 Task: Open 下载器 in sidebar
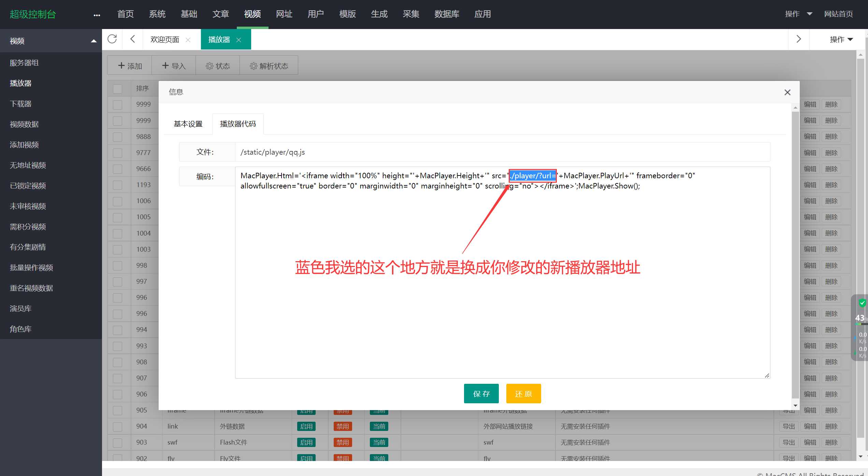(20, 104)
